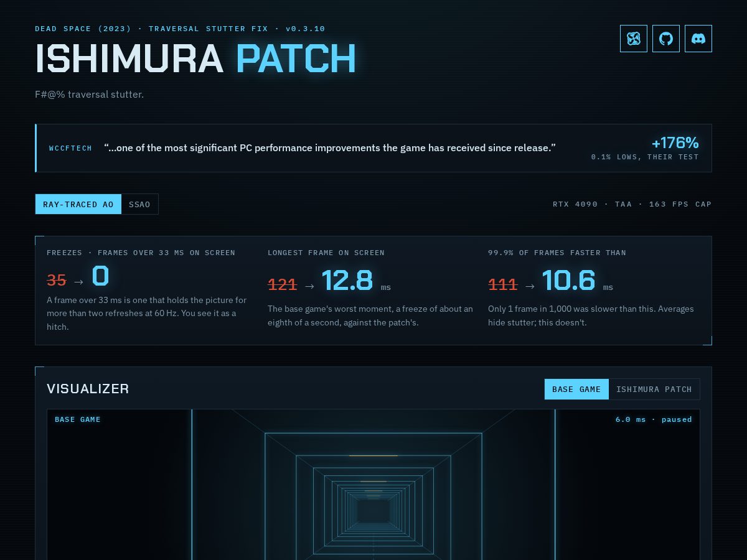Click the tunnel visualizer canvas

point(374,485)
